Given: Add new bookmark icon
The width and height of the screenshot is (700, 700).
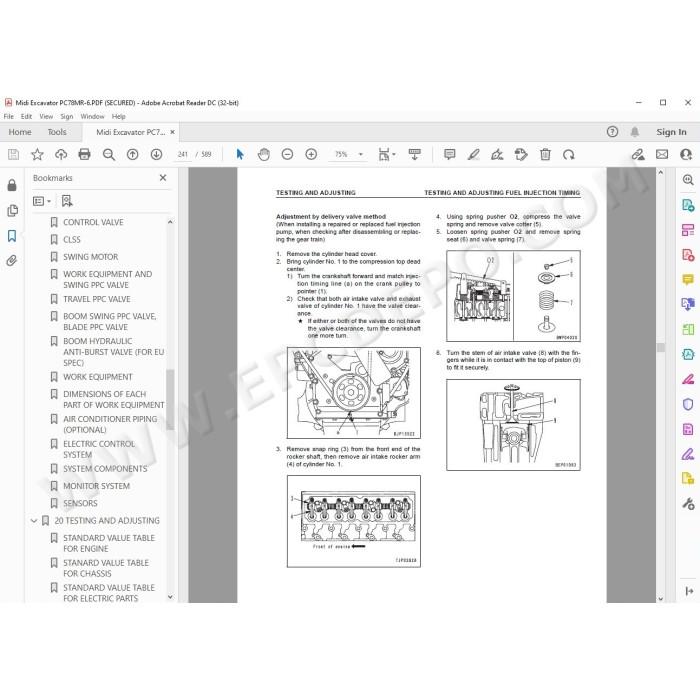Looking at the screenshot, I should coord(67,201).
